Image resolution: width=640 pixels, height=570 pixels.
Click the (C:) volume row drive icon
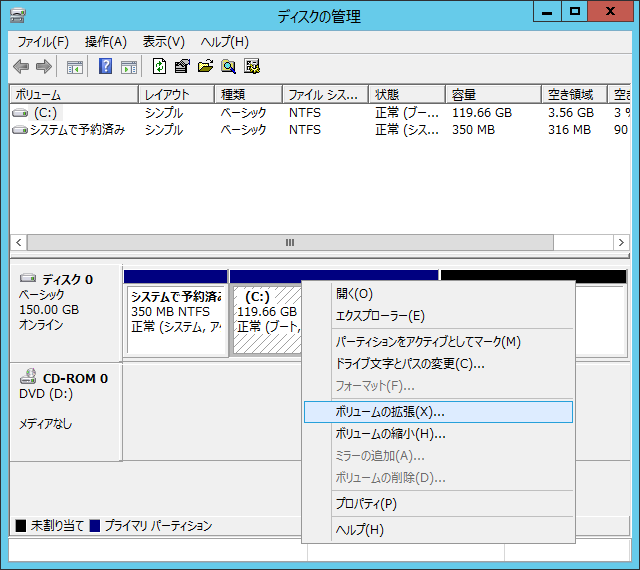(20, 113)
